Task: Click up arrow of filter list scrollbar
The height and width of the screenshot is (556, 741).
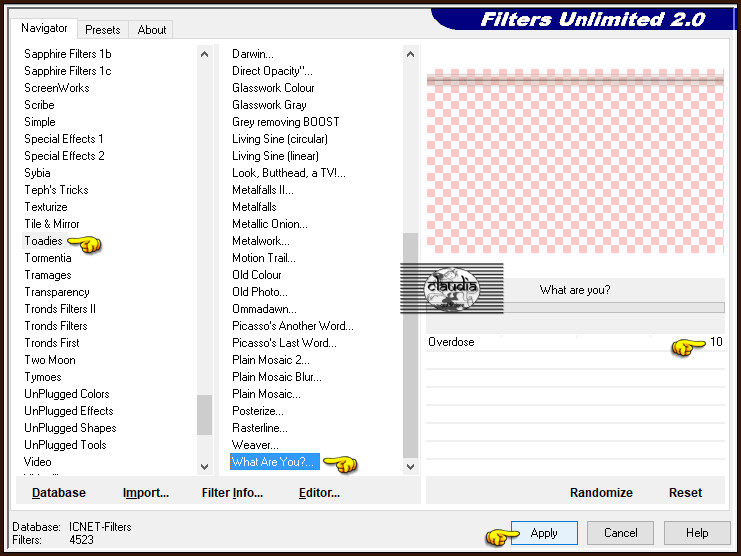Action: tap(410, 54)
